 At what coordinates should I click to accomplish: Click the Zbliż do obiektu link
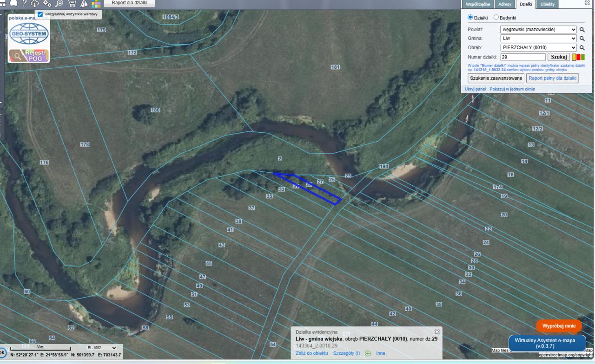click(x=312, y=353)
